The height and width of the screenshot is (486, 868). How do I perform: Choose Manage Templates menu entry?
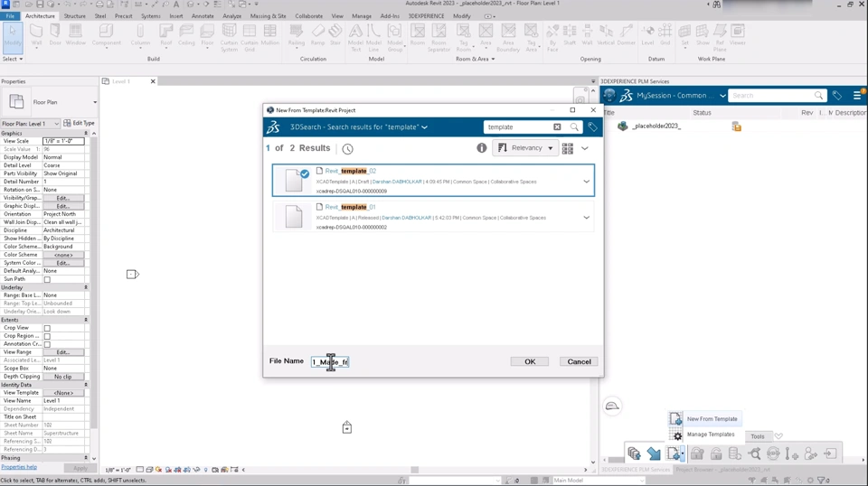(x=711, y=435)
